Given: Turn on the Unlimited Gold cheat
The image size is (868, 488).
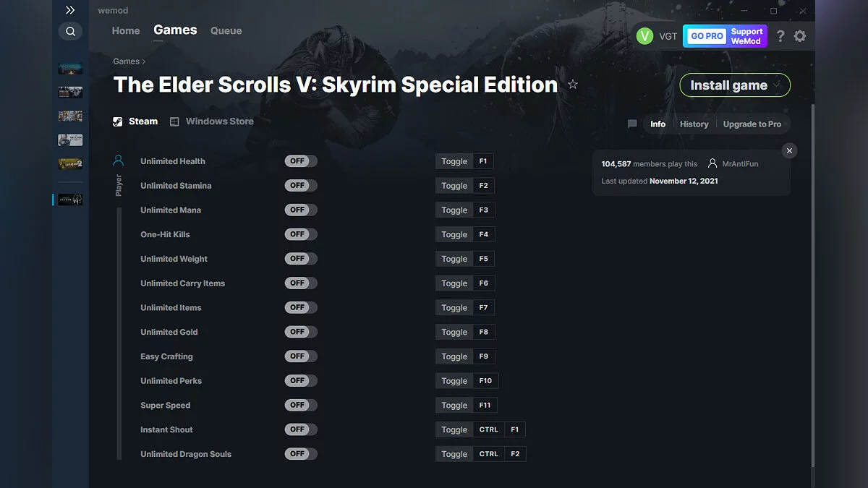Looking at the screenshot, I should click(x=300, y=331).
